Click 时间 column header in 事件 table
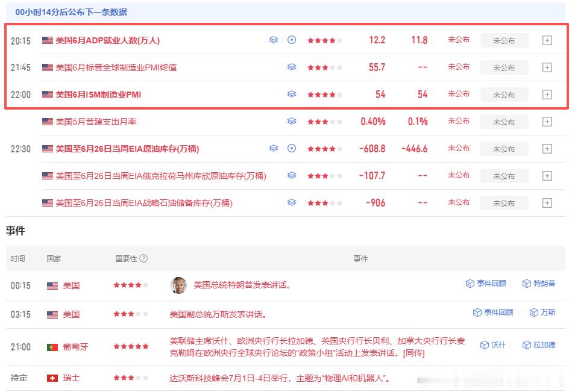 pos(17,259)
